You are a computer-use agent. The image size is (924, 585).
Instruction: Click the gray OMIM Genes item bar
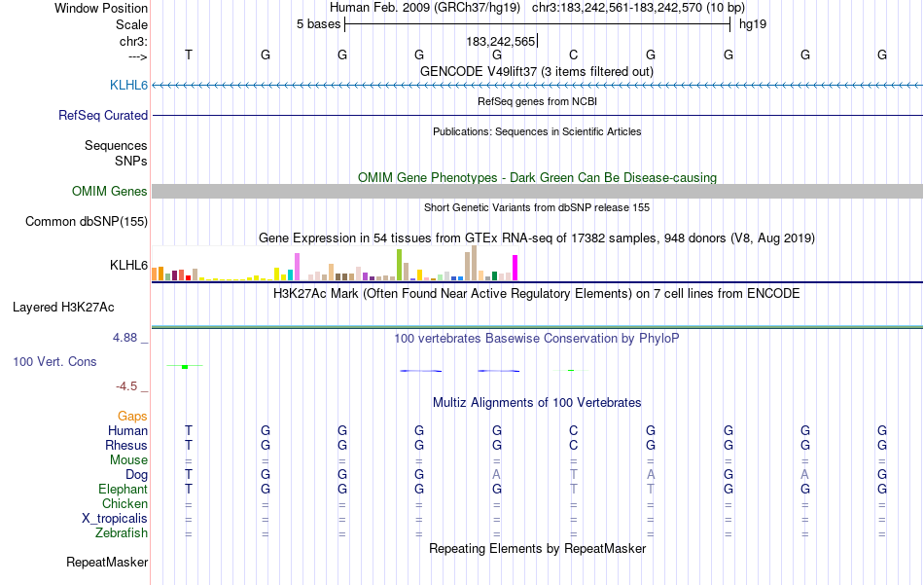click(x=537, y=191)
